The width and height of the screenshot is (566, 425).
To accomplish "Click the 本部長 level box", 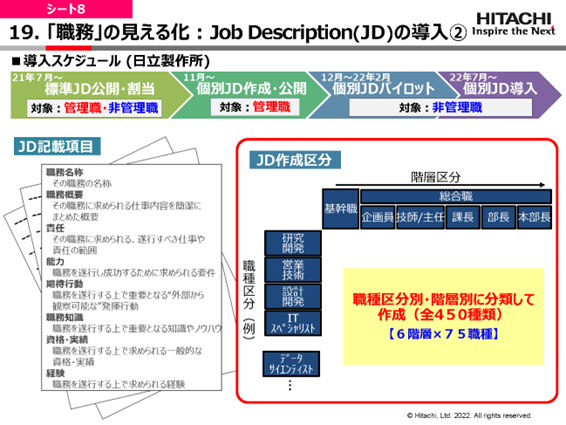I will click(x=534, y=217).
